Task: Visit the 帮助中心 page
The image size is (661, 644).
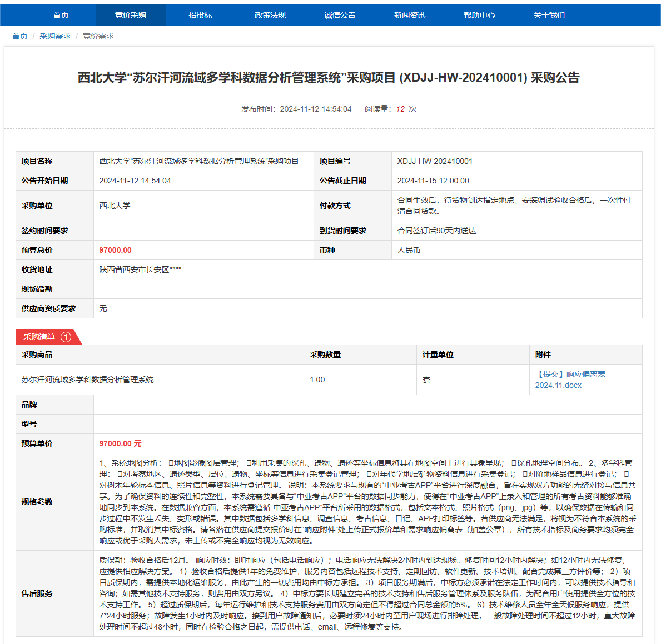Action: click(479, 15)
